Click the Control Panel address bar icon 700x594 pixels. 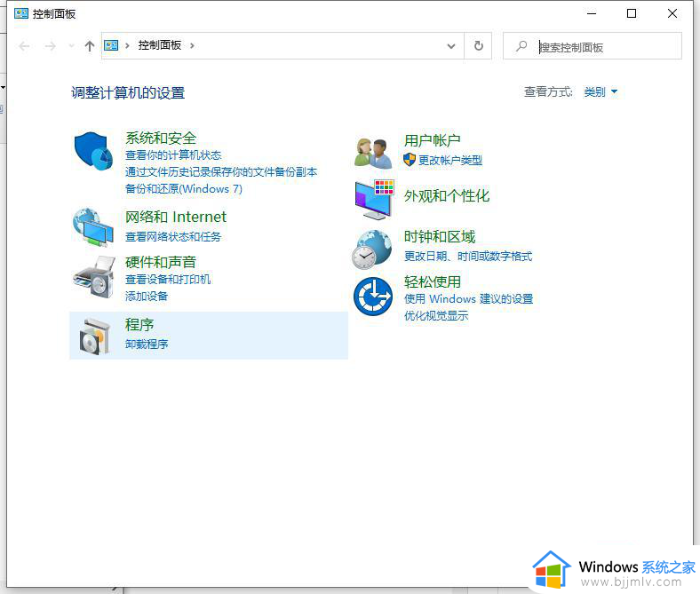click(111, 45)
